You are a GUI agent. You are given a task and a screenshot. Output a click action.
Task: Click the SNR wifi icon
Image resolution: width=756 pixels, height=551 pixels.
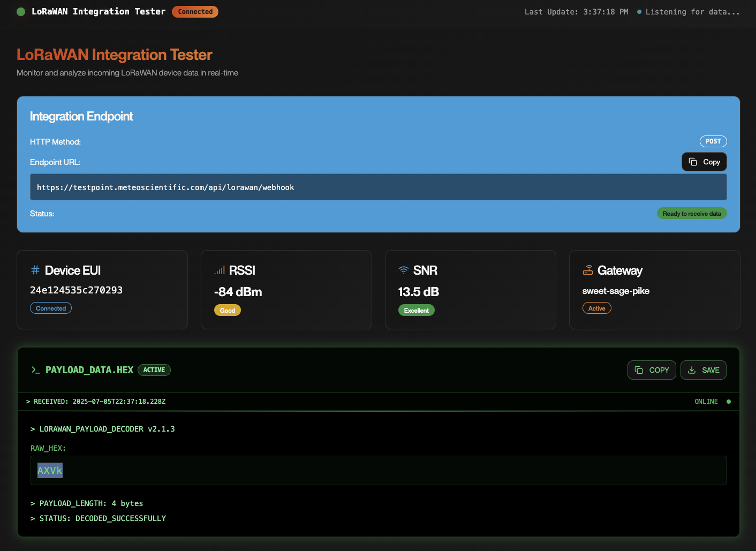click(x=403, y=270)
